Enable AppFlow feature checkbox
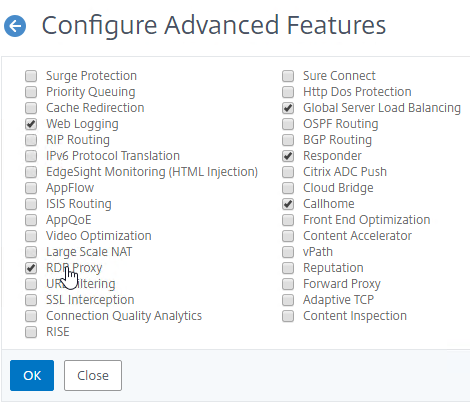This screenshot has height=402, width=470. [x=31, y=188]
